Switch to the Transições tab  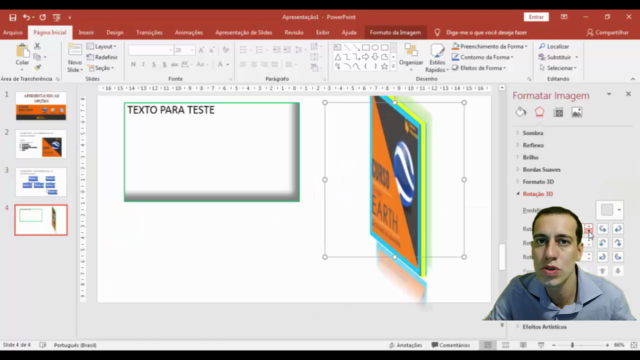pos(149,32)
